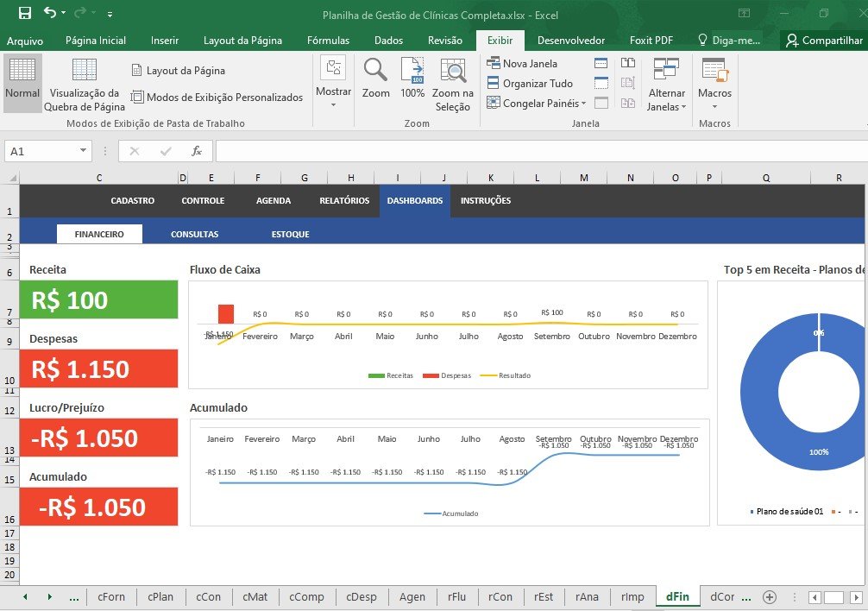This screenshot has width=868, height=611.
Task: Expand the Mostrar dropdown
Action: tap(333, 85)
